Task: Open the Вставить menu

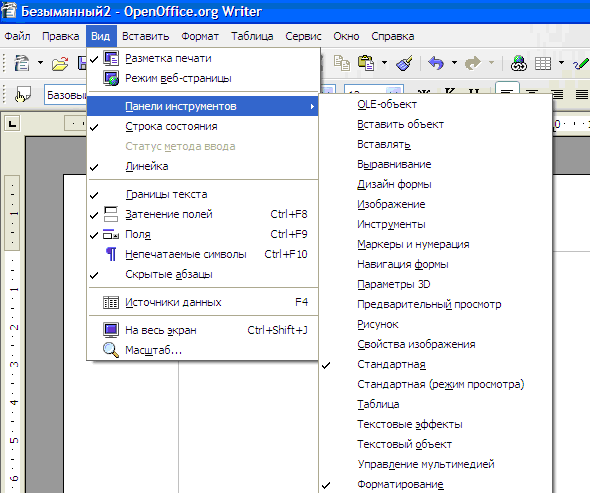Action: tap(146, 36)
